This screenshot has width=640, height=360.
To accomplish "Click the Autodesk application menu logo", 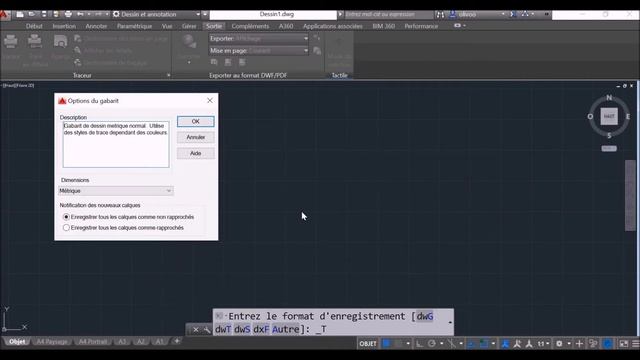I will pyautogui.click(x=4, y=15).
